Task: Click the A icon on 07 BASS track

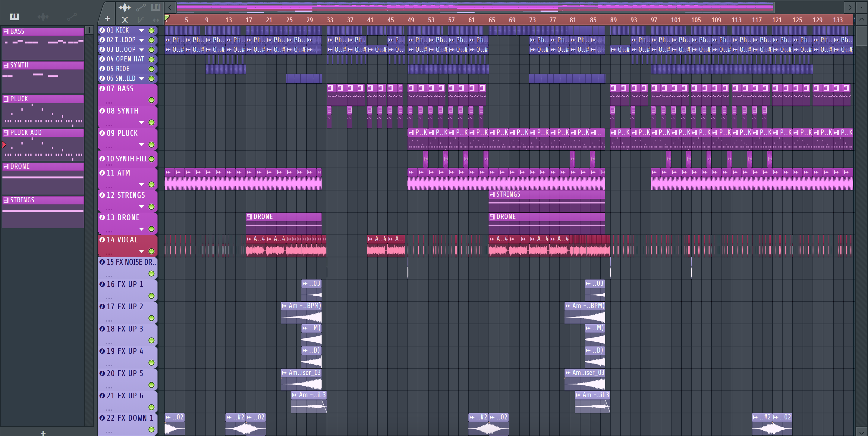Action: click(x=102, y=89)
